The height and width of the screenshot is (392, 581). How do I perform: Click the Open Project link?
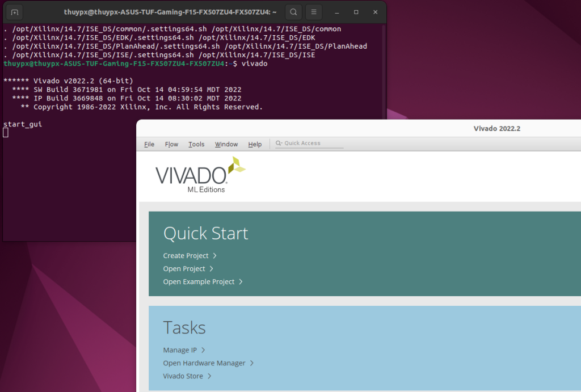[x=184, y=269]
